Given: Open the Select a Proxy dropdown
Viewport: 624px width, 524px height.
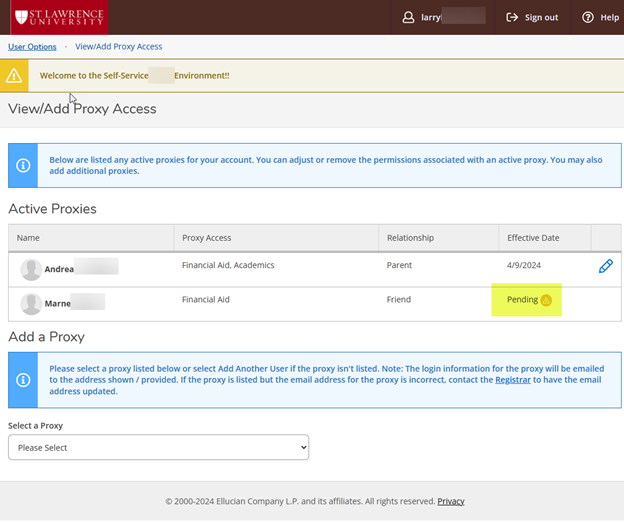Looking at the screenshot, I should point(158,447).
